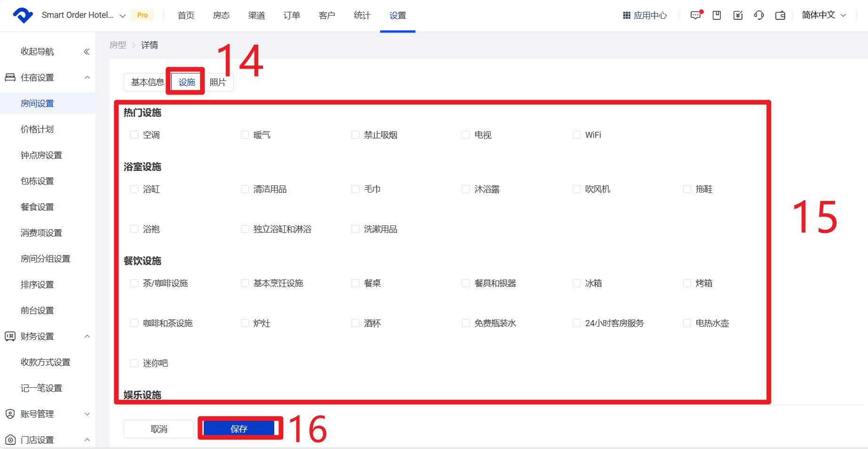Viewport: 868px width, 449px height.
Task: Select the 冰箱 checkbox
Action: point(576,283)
